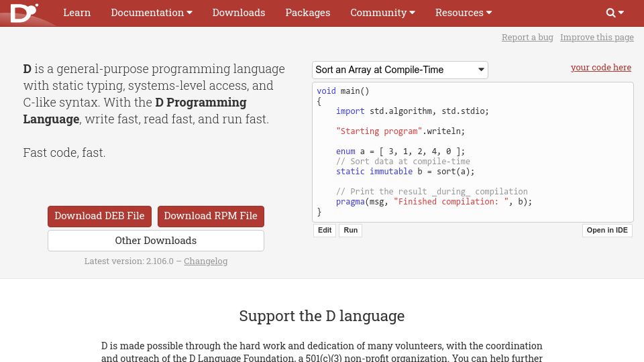This screenshot has height=362, width=644.
Task: Run the code example
Action: coord(350,230)
